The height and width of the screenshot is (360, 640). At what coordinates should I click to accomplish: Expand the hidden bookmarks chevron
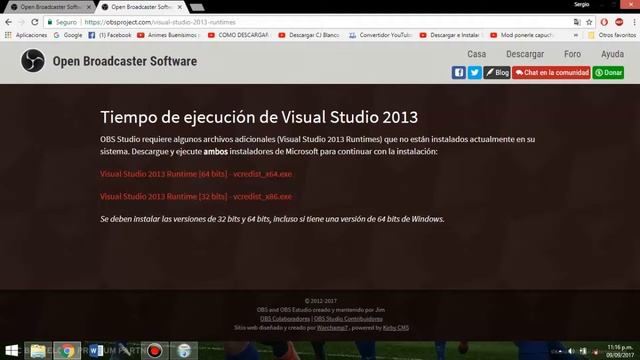tap(576, 35)
